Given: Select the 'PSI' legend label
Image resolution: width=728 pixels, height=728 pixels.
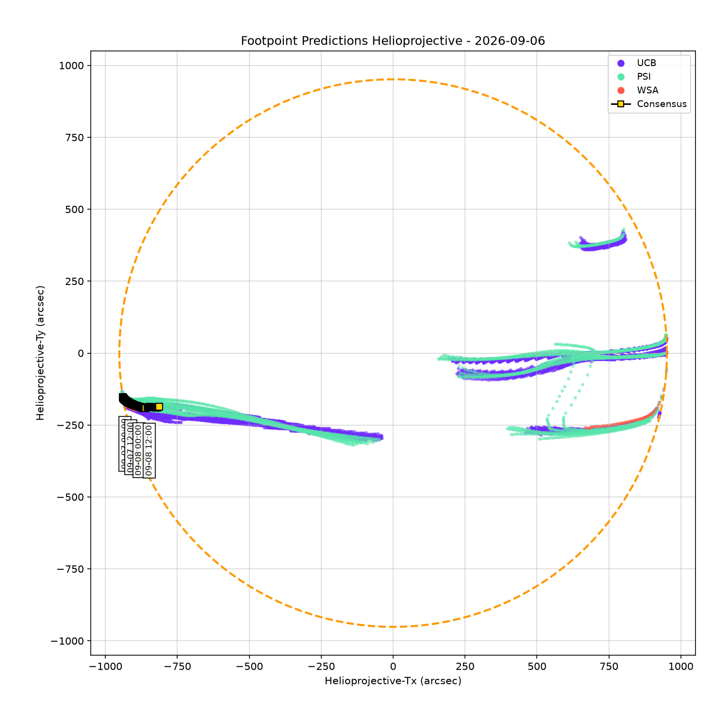Looking at the screenshot, I should coord(644,77).
